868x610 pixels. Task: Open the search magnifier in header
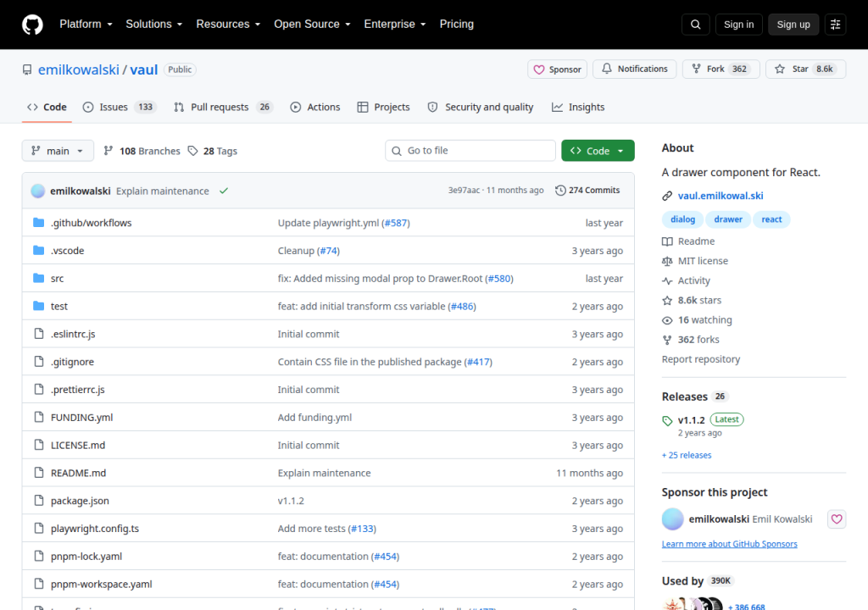click(695, 25)
